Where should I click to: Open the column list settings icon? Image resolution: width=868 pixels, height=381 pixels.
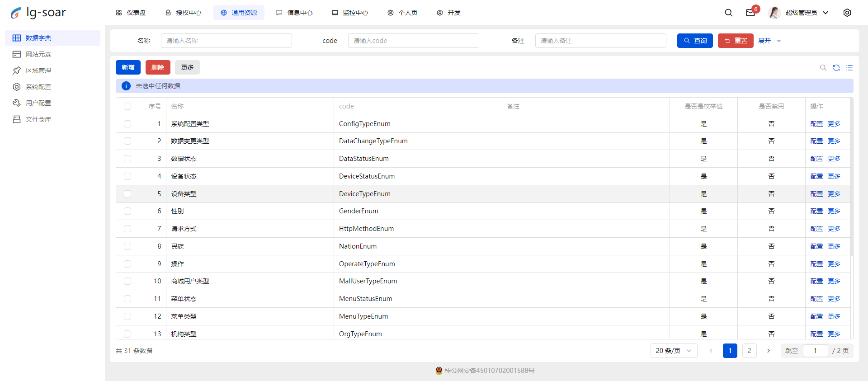(849, 68)
